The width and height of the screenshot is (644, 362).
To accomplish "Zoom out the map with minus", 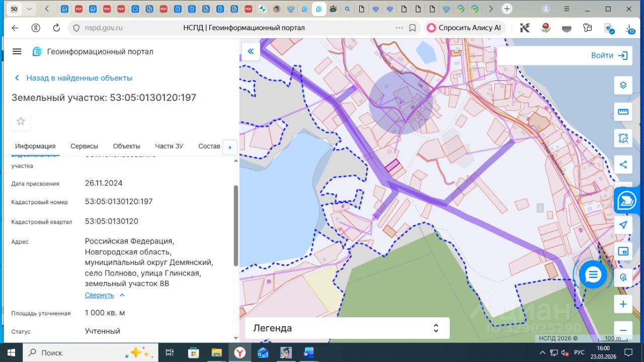I will [x=623, y=330].
